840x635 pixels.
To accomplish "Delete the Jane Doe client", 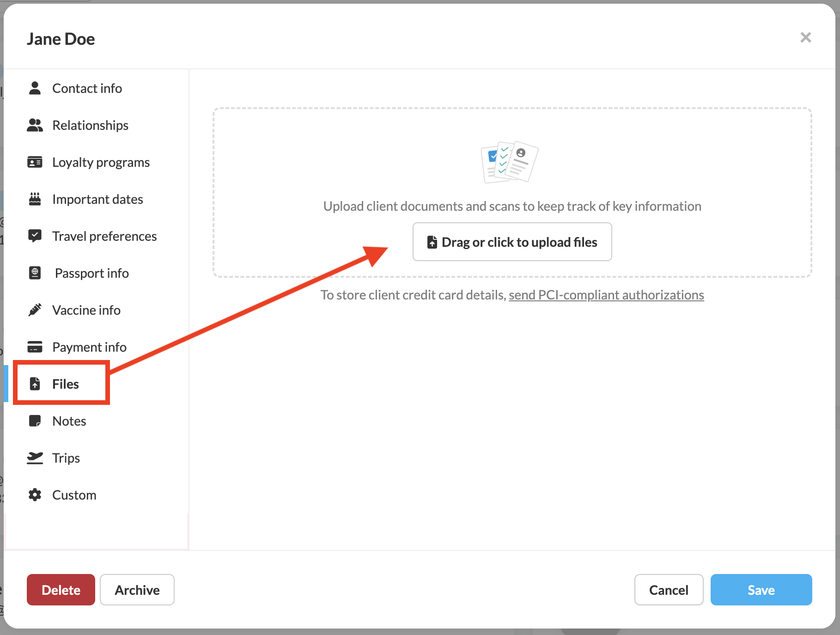I will point(61,590).
